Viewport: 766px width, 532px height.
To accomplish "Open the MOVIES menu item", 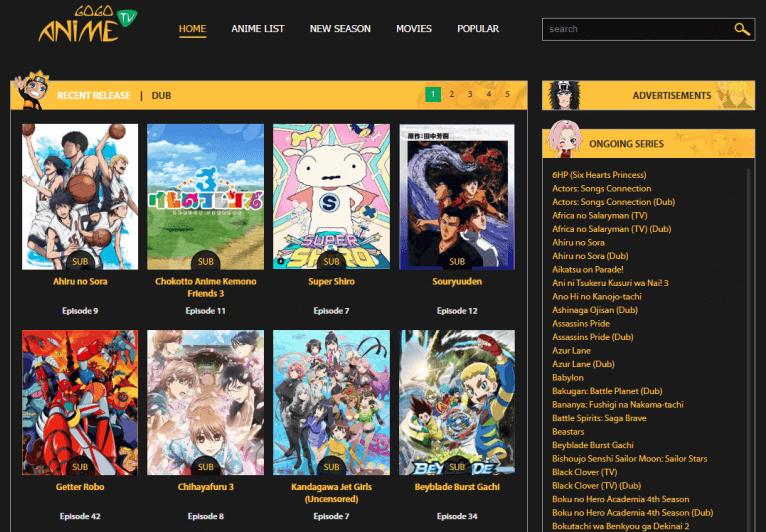I will [414, 29].
